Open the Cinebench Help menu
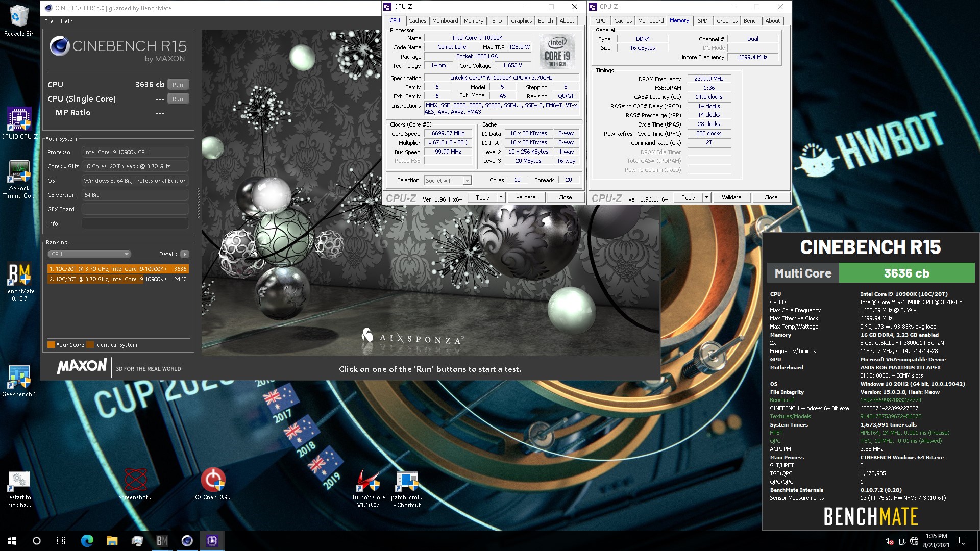This screenshot has height=551, width=980. point(67,21)
